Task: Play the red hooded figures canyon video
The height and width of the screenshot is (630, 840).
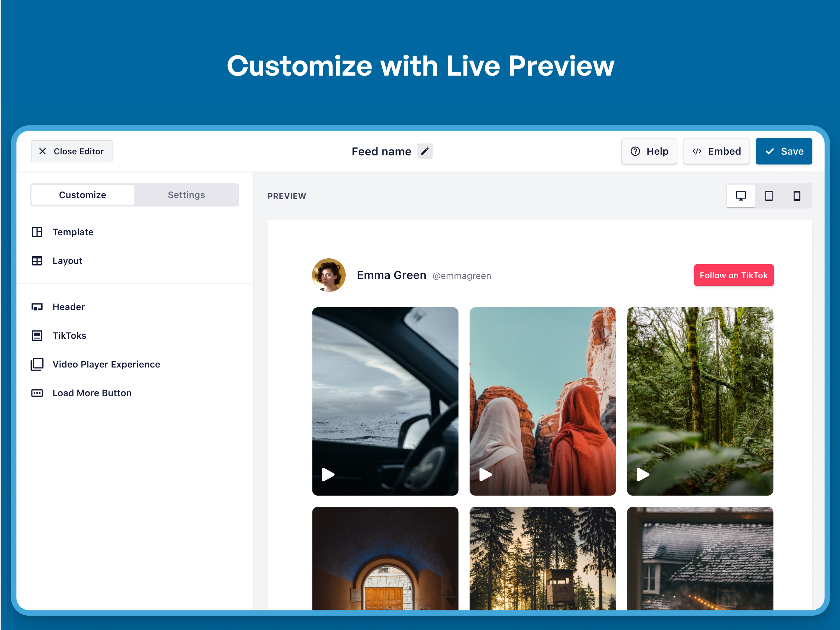Action: pos(485,475)
